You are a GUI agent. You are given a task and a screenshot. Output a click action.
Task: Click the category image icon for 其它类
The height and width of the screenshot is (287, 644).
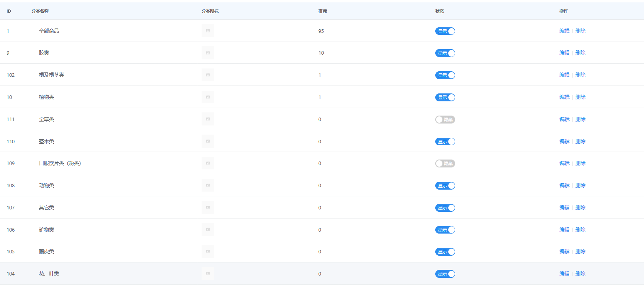(208, 207)
